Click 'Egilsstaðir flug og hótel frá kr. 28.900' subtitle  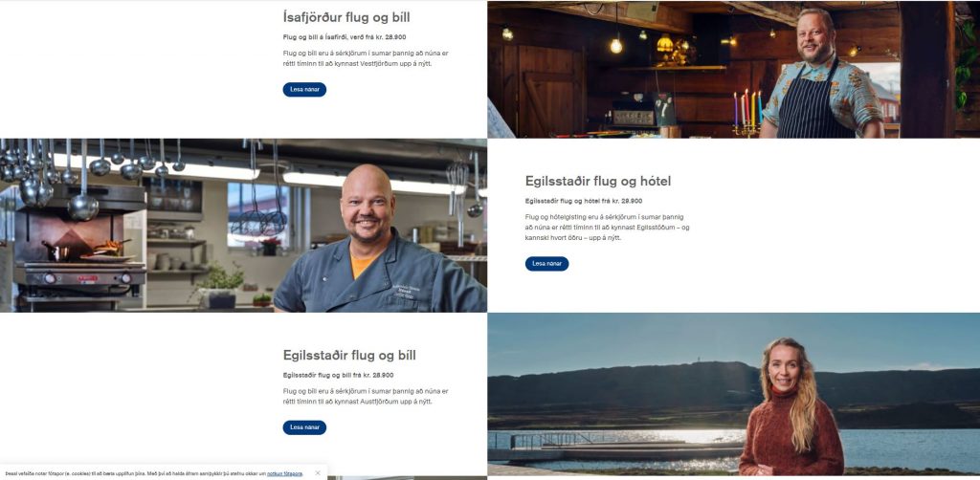tap(584, 201)
